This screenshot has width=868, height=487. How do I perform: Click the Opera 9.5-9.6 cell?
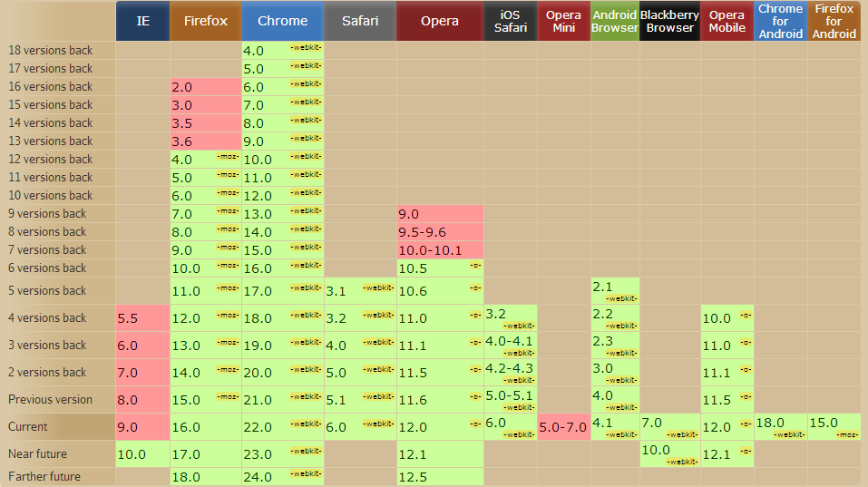click(440, 232)
